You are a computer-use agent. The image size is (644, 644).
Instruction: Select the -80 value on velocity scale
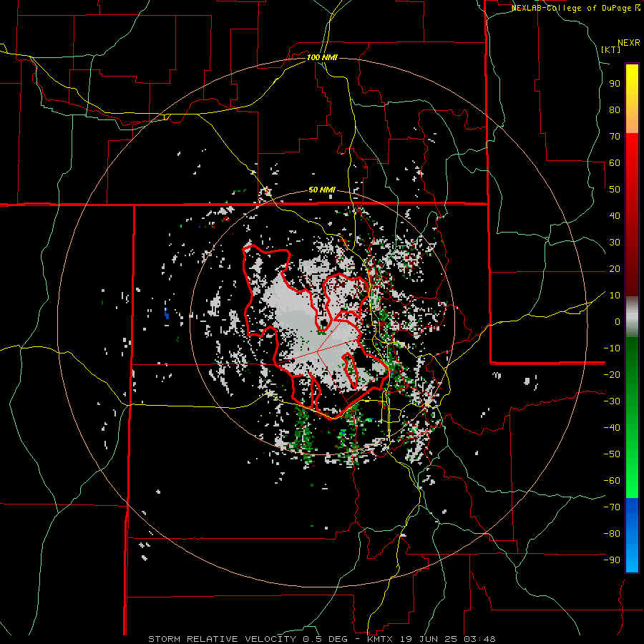pos(612,534)
